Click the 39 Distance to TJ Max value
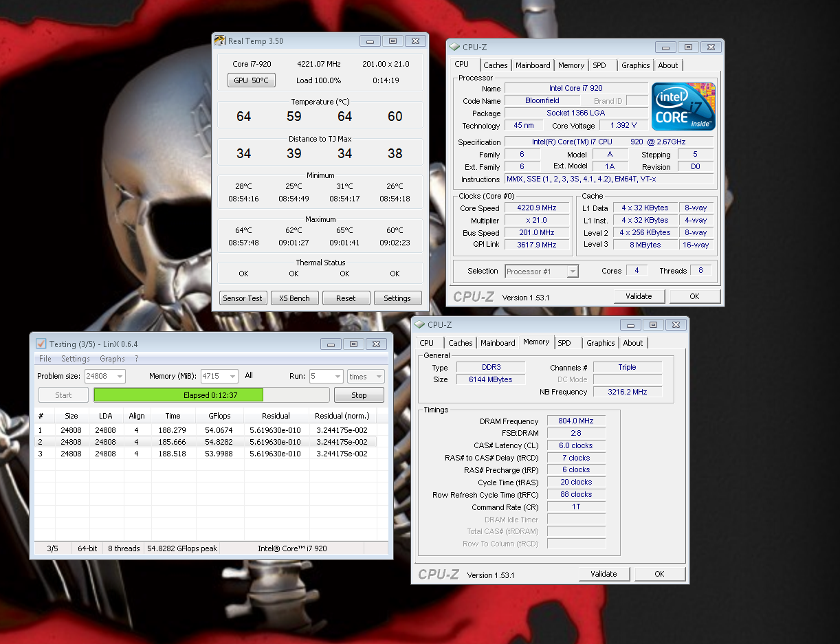The image size is (840, 644). click(294, 153)
